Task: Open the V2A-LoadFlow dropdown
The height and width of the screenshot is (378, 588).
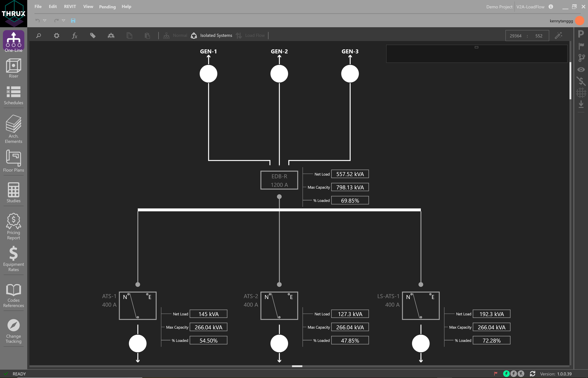Action: tap(530, 7)
